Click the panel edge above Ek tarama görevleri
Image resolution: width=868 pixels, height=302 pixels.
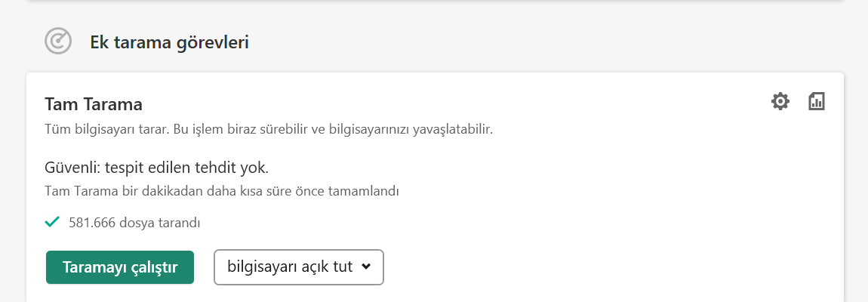(x=434, y=2)
